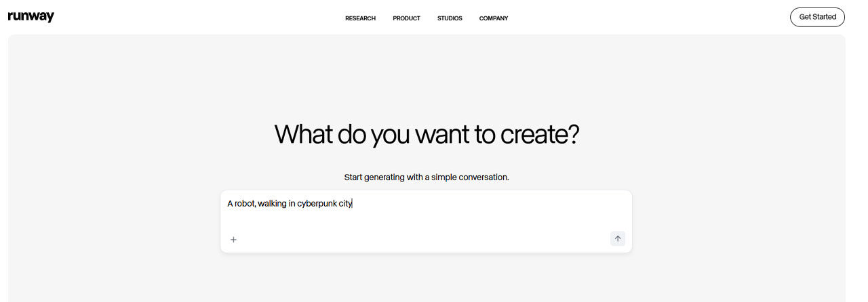This screenshot has width=868, height=302.
Task: Open the Product menu
Action: click(x=406, y=18)
